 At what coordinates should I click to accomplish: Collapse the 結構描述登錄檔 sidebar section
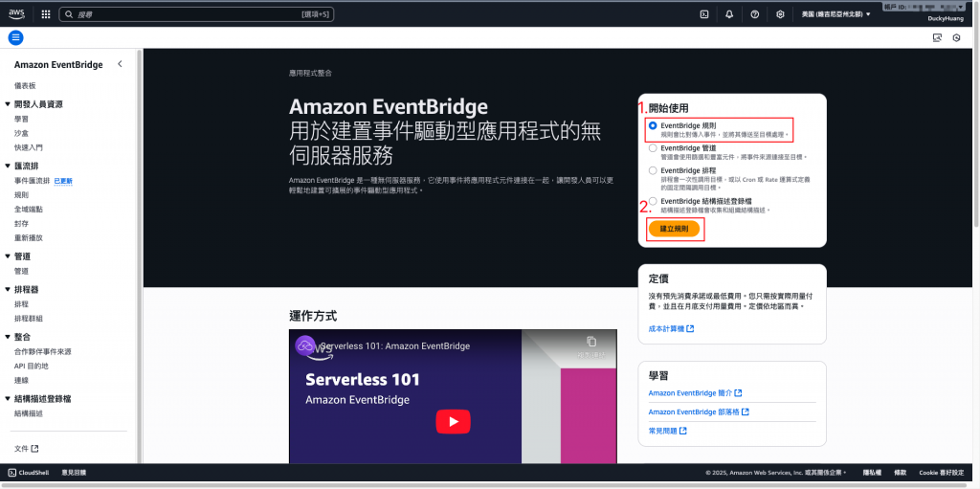click(x=8, y=399)
